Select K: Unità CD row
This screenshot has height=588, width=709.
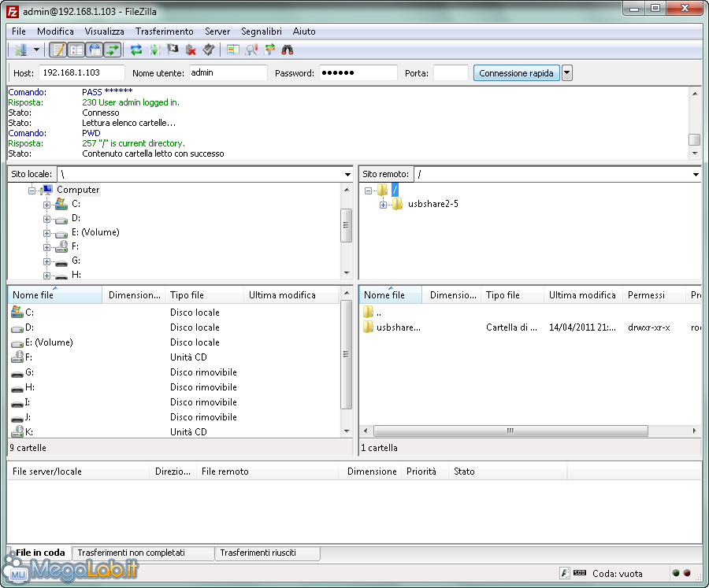click(x=173, y=431)
